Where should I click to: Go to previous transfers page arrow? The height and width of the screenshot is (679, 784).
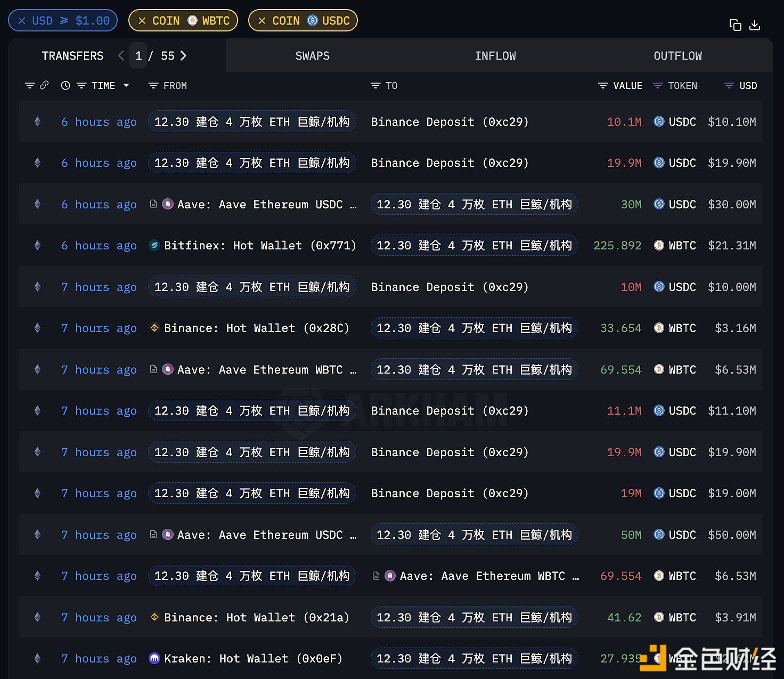click(x=121, y=55)
